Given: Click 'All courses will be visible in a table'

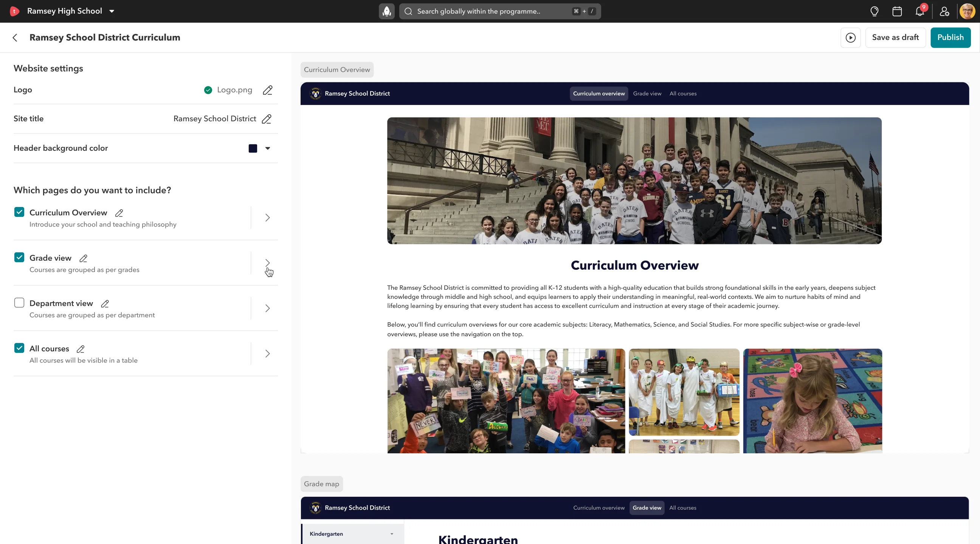Looking at the screenshot, I should 84,360.
